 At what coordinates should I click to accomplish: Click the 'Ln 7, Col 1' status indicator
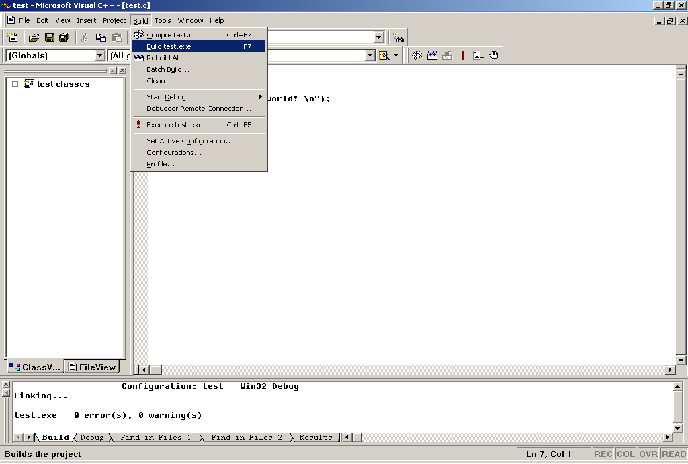tap(548, 454)
